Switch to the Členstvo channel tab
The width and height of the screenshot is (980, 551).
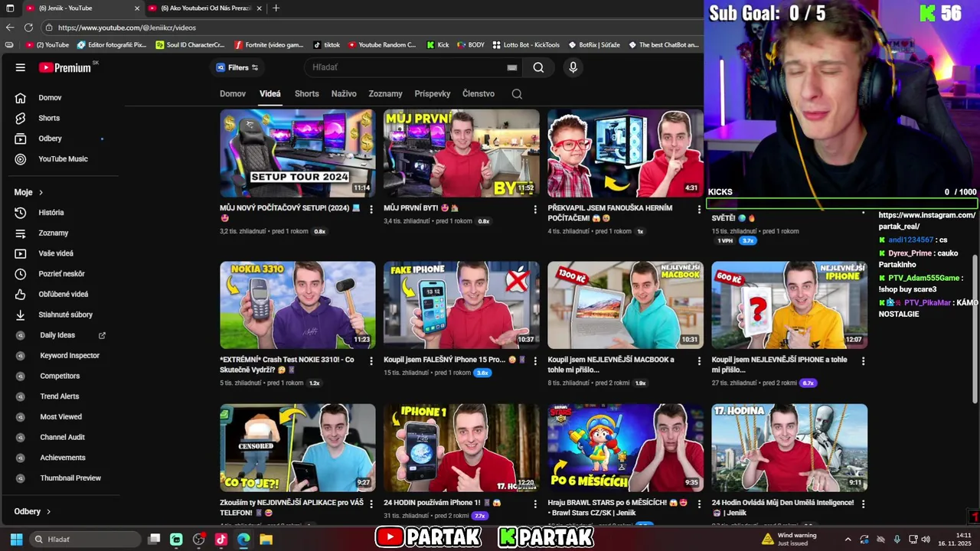point(479,93)
